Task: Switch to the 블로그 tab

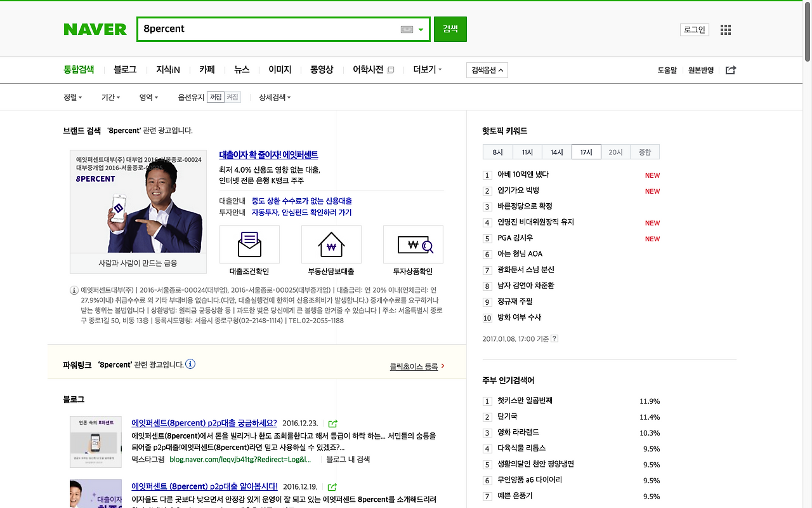Action: pos(124,69)
